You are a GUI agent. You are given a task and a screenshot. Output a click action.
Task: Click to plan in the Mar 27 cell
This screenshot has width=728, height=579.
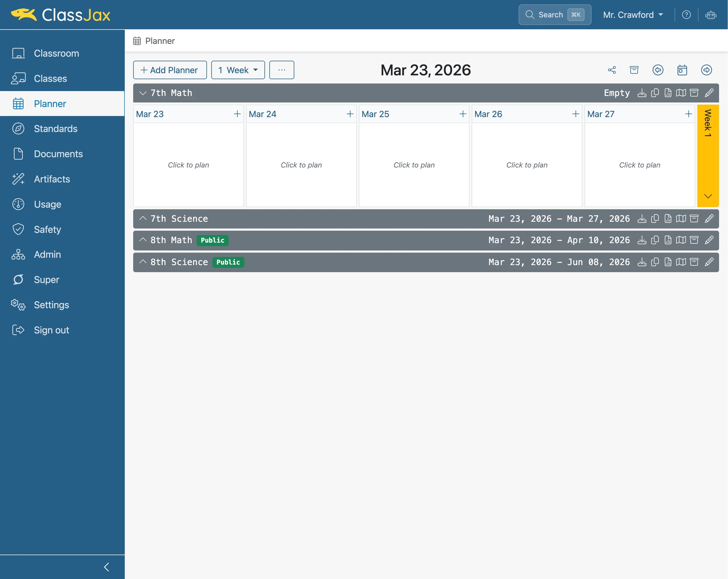(640, 165)
